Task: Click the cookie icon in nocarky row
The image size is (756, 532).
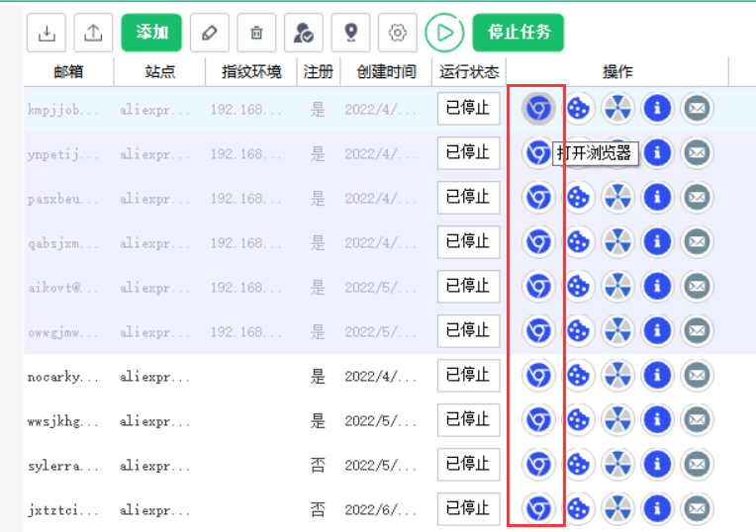Action: click(578, 375)
